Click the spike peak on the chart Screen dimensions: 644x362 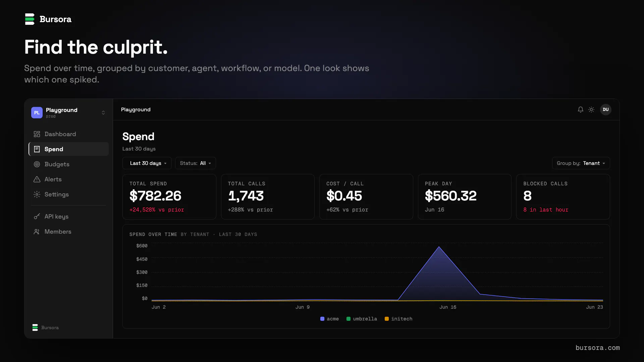coord(439,247)
